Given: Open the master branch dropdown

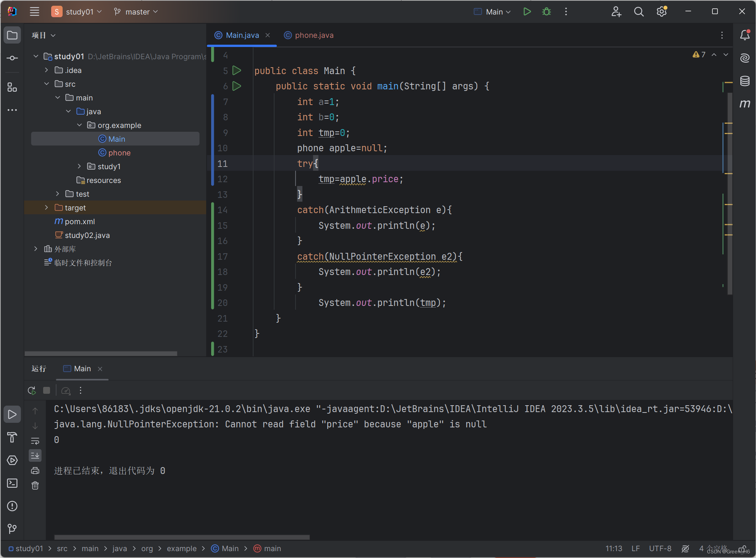Looking at the screenshot, I should [136, 12].
